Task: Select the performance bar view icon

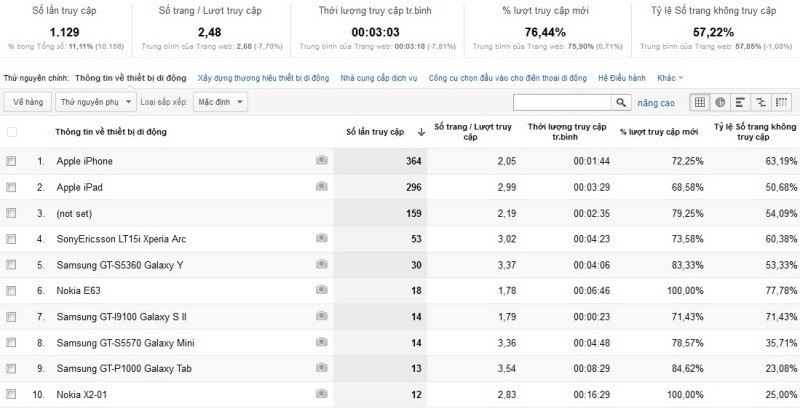Action: point(740,102)
